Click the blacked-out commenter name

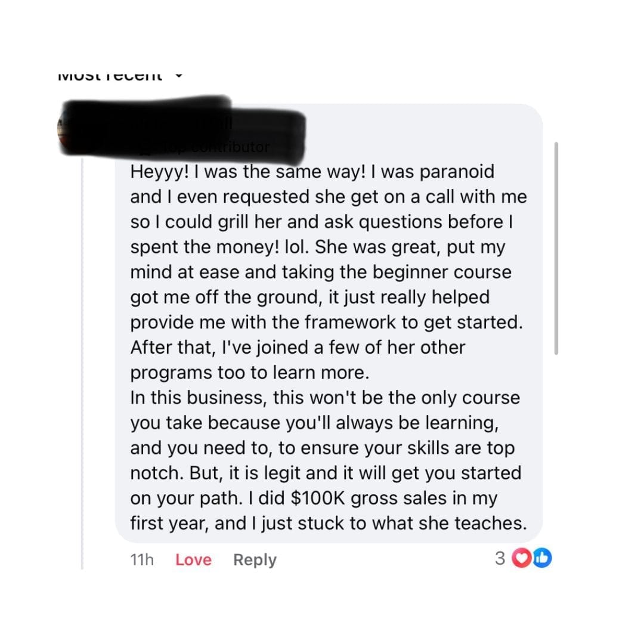(179, 122)
